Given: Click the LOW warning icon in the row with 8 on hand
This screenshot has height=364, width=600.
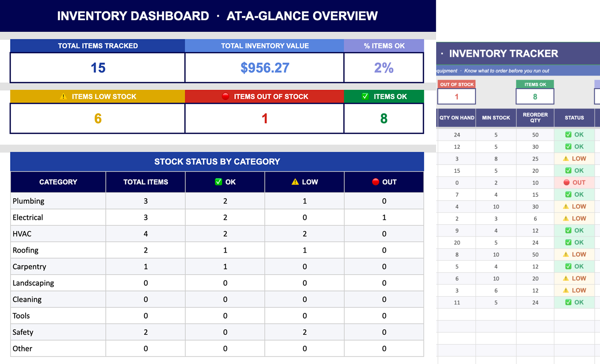Looking at the screenshot, I should coord(566,254).
